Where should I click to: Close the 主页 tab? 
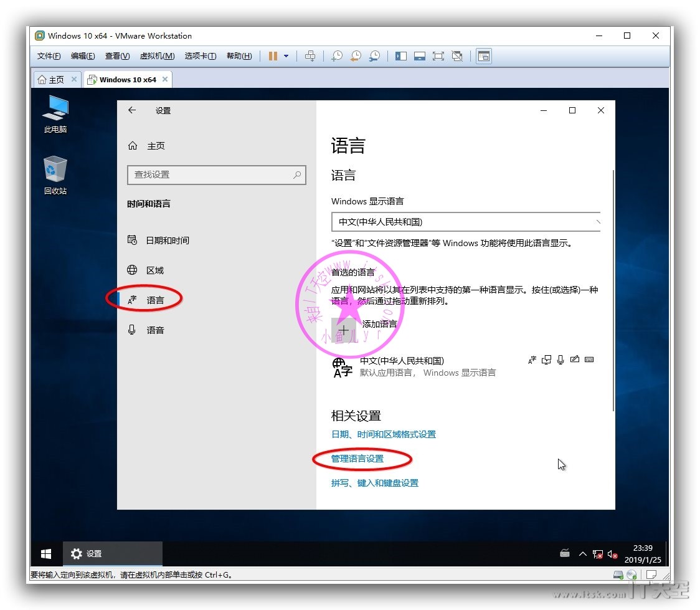(74, 80)
